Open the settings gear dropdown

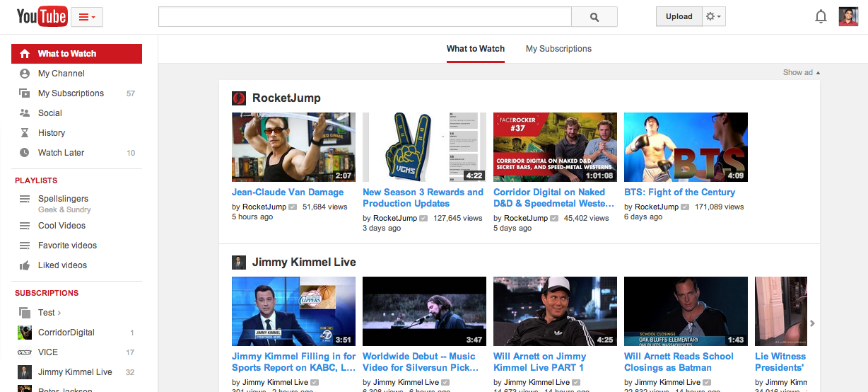(x=714, y=17)
